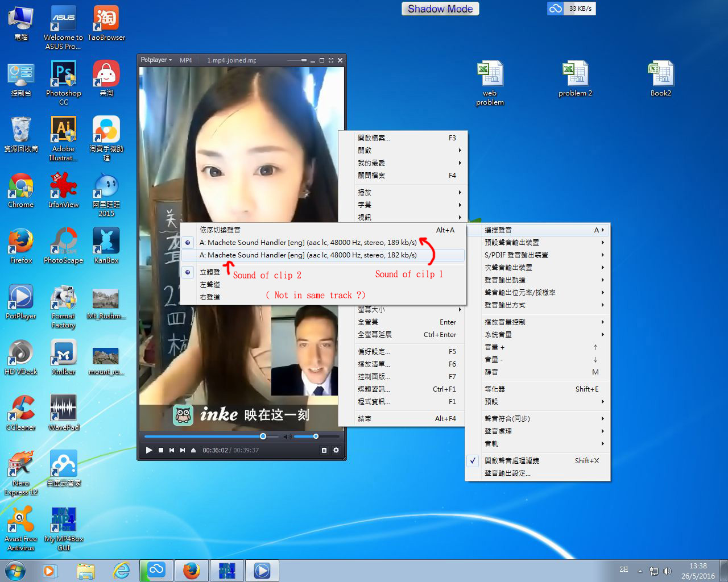The image size is (728, 582).
Task: Expand the 開啟 submenu
Action: pyautogui.click(x=403, y=151)
